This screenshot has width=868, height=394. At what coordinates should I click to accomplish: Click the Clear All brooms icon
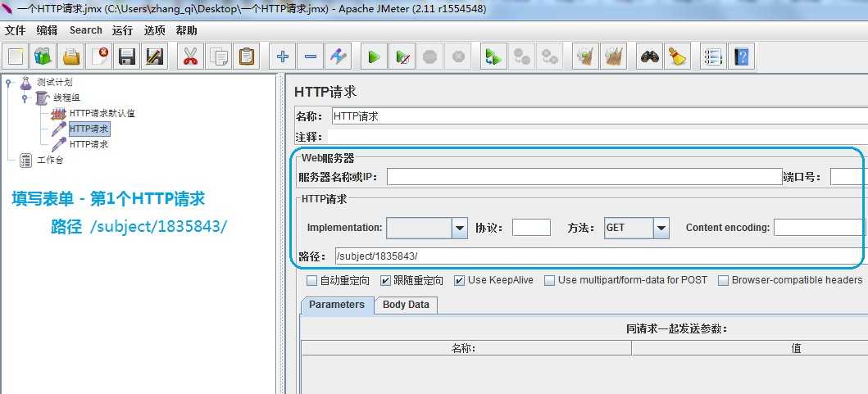pyautogui.click(x=613, y=57)
